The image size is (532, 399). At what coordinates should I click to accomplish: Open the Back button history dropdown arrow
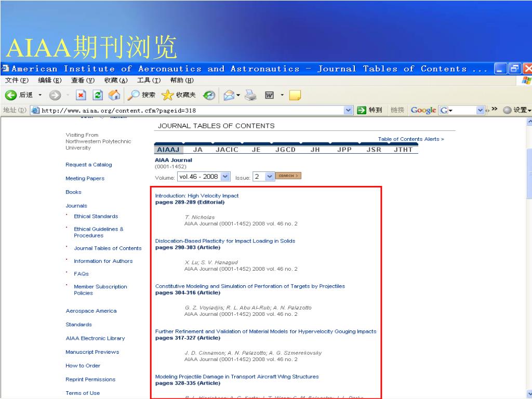tap(40, 96)
